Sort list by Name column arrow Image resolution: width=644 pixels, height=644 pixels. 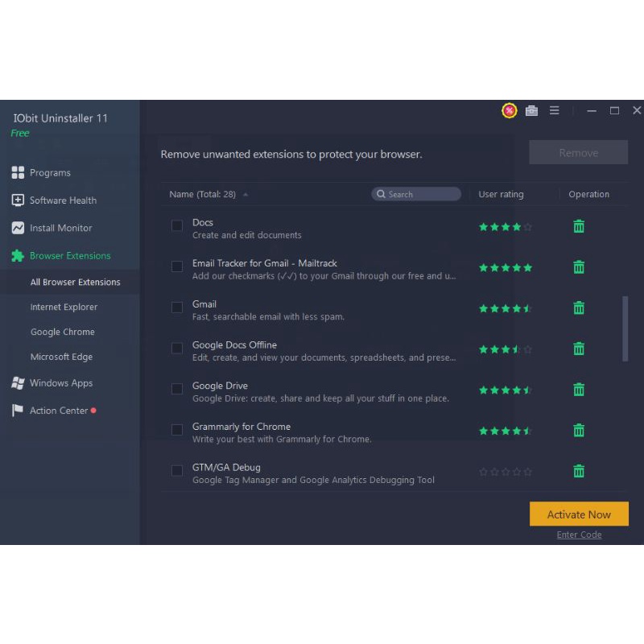pyautogui.click(x=246, y=195)
